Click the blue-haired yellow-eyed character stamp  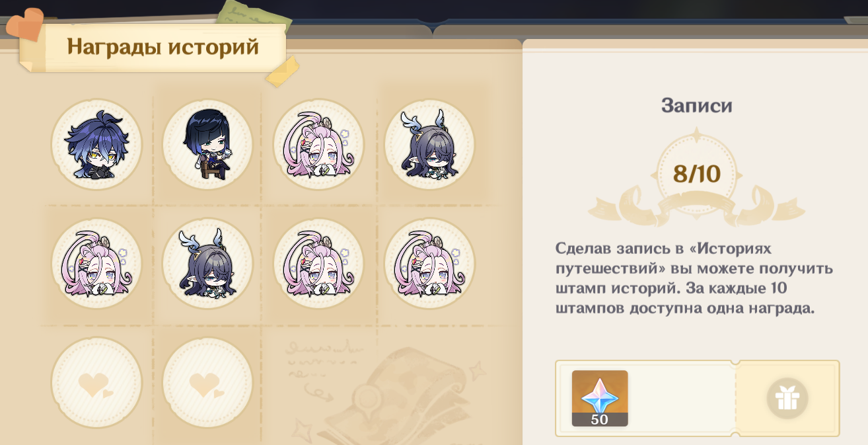(x=96, y=145)
